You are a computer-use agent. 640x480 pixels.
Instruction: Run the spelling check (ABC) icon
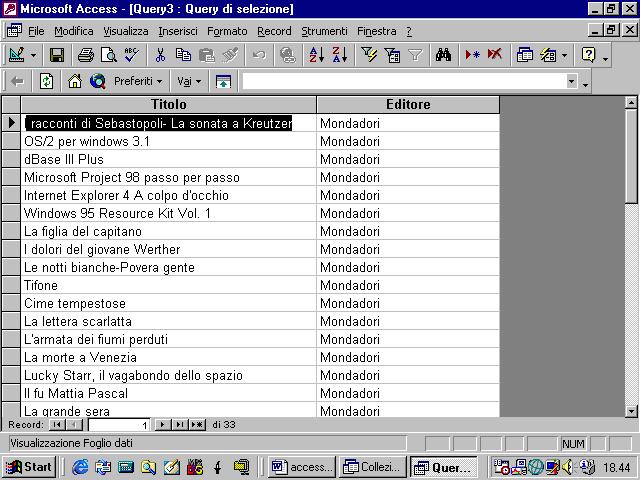point(131,55)
